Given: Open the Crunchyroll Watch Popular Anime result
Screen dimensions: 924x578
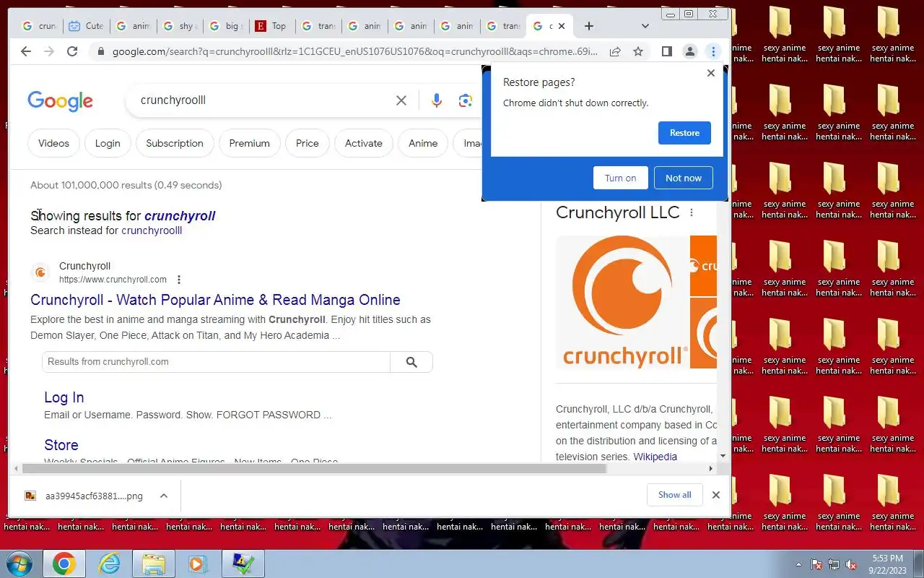Looking at the screenshot, I should 215,300.
